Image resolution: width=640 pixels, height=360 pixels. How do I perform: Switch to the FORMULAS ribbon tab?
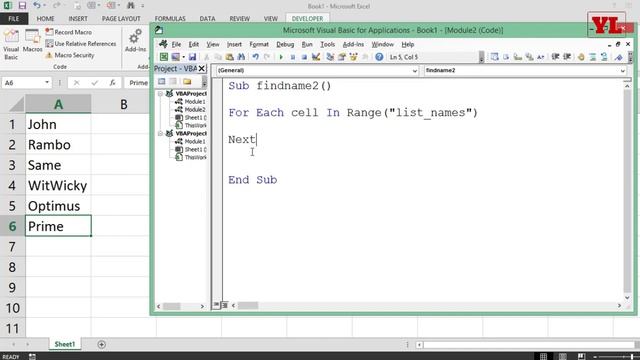point(170,19)
